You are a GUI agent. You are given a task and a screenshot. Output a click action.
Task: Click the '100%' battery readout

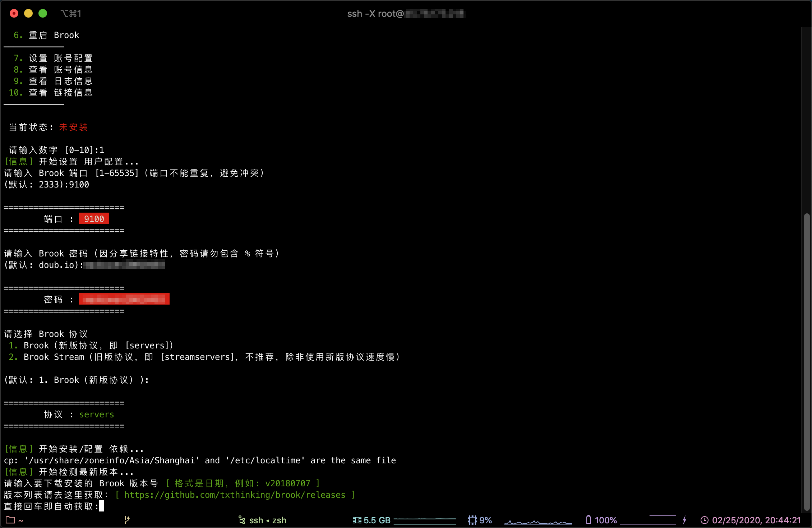(606, 520)
